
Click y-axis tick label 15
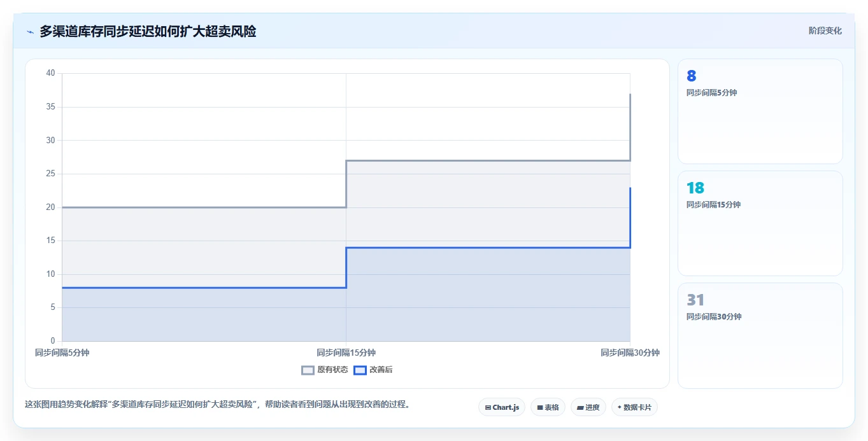pyautogui.click(x=51, y=241)
